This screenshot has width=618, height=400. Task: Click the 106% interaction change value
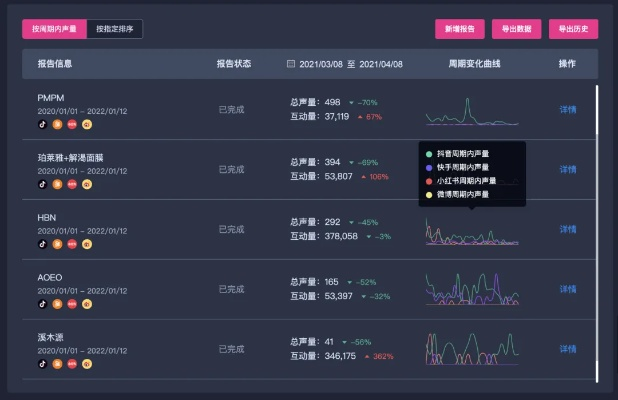(x=379, y=177)
